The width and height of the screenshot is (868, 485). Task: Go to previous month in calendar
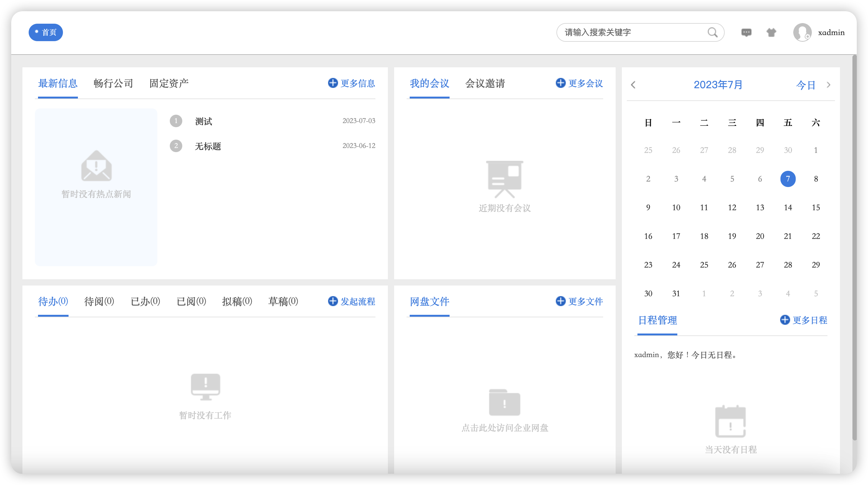[633, 85]
